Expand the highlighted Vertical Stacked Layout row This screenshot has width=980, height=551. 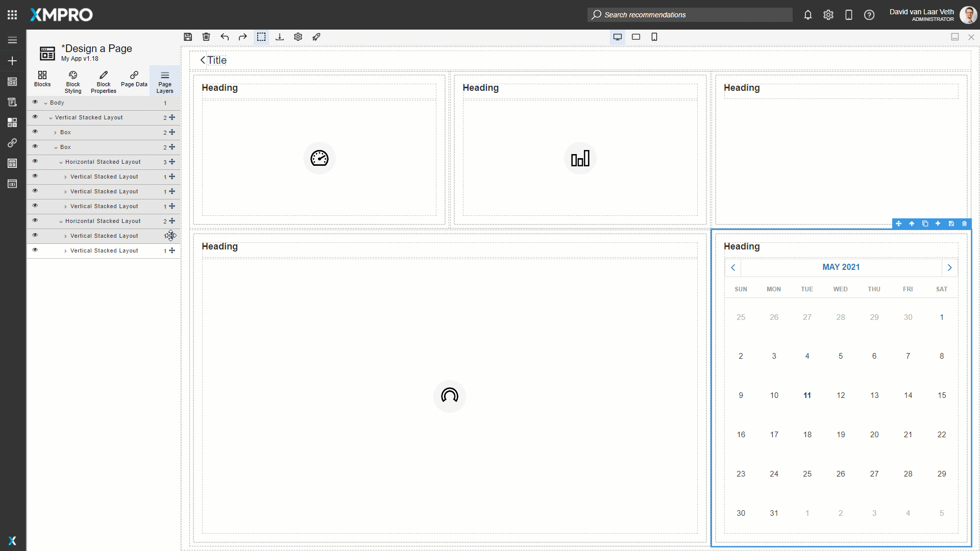[66, 251]
